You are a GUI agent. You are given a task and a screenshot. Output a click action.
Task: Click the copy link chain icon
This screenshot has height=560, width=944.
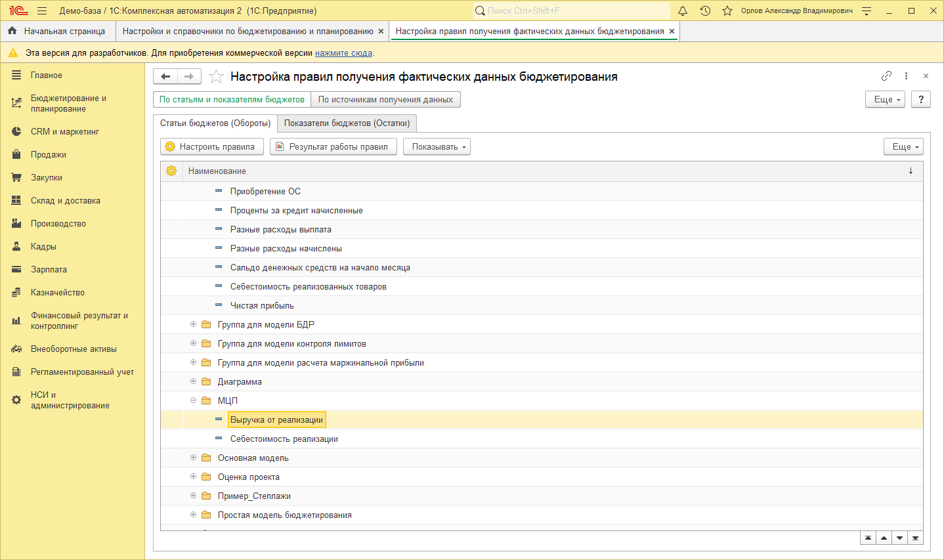[x=886, y=76]
